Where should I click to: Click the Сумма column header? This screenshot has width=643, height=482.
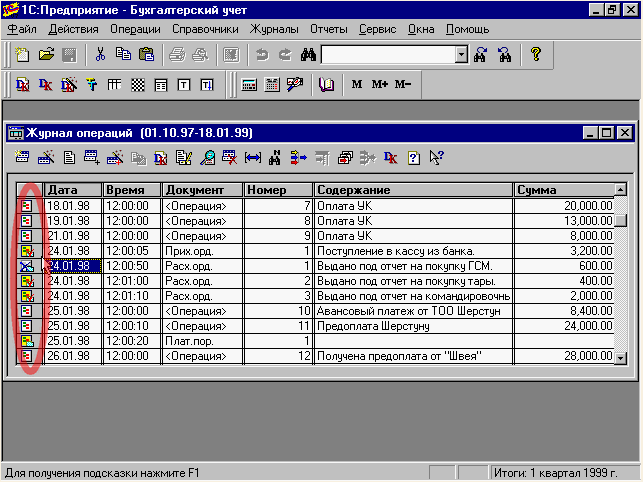tap(563, 190)
